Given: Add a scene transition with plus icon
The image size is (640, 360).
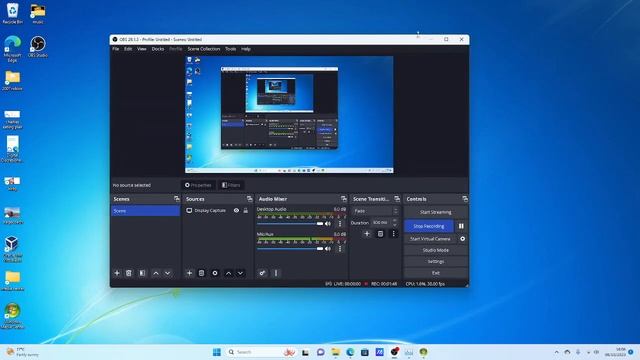Looking at the screenshot, I should point(367,234).
